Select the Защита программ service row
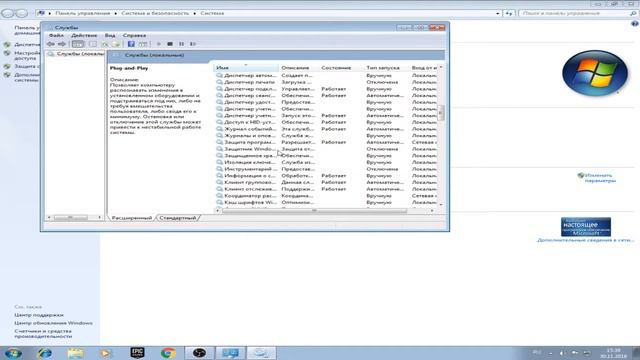This screenshot has width=640, height=360. click(326, 142)
